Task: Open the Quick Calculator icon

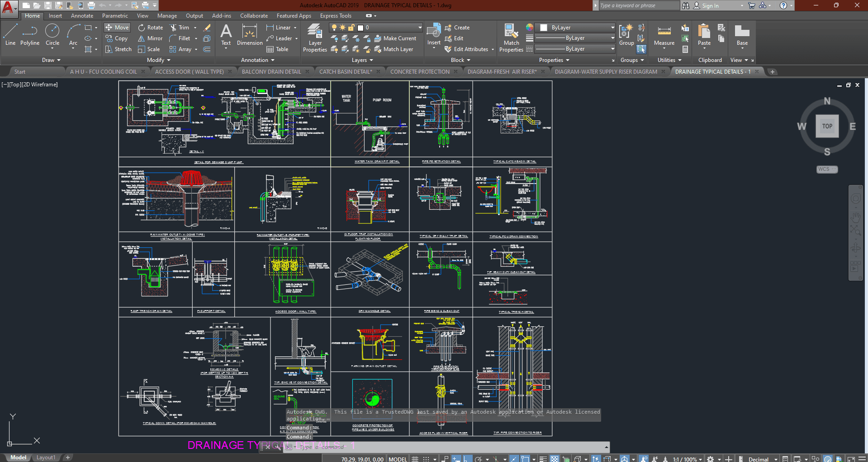Action: [x=685, y=49]
